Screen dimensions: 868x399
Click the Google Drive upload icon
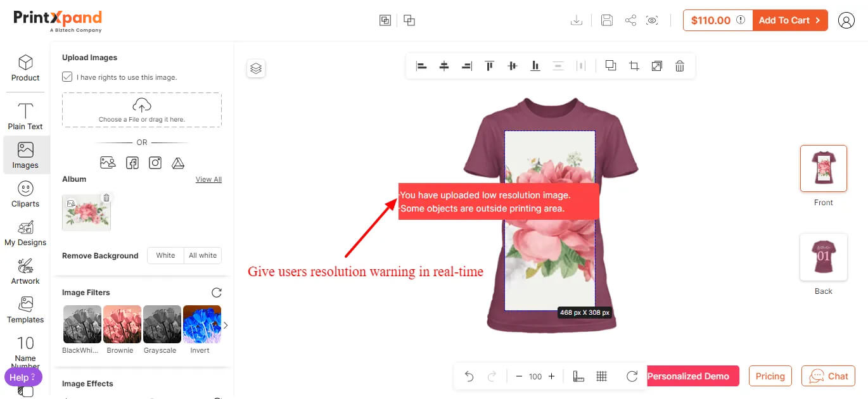coord(178,163)
